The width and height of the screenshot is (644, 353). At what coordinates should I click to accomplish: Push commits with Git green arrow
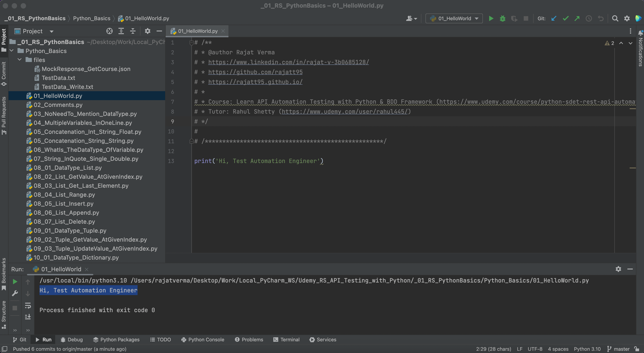coord(577,18)
